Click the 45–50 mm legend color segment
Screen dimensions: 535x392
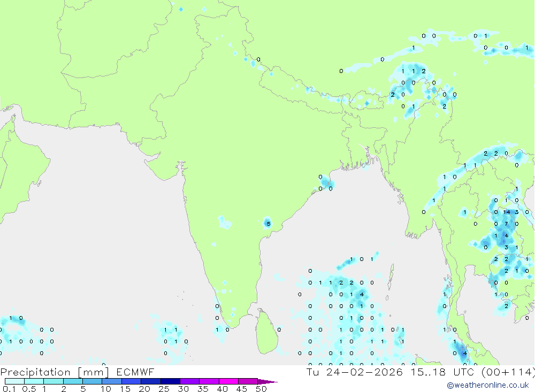point(248,381)
